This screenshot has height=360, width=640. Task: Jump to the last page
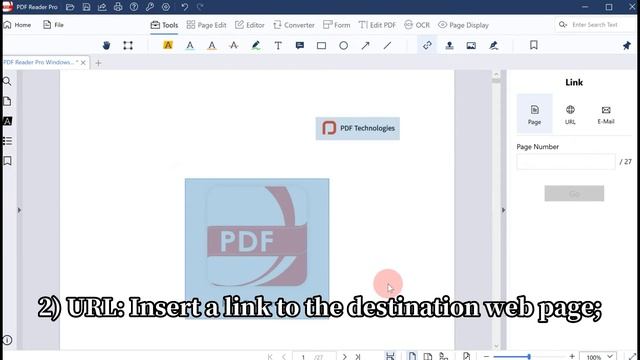coord(358,357)
